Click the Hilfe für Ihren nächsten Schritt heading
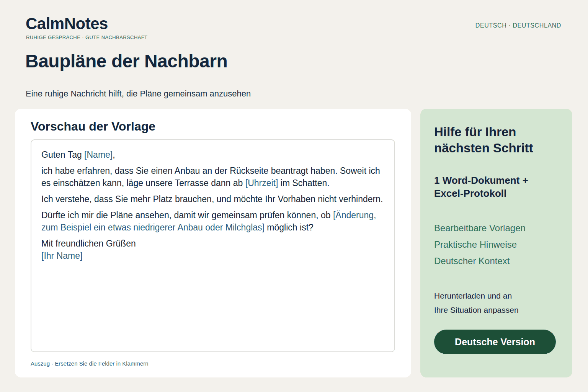 click(483, 140)
